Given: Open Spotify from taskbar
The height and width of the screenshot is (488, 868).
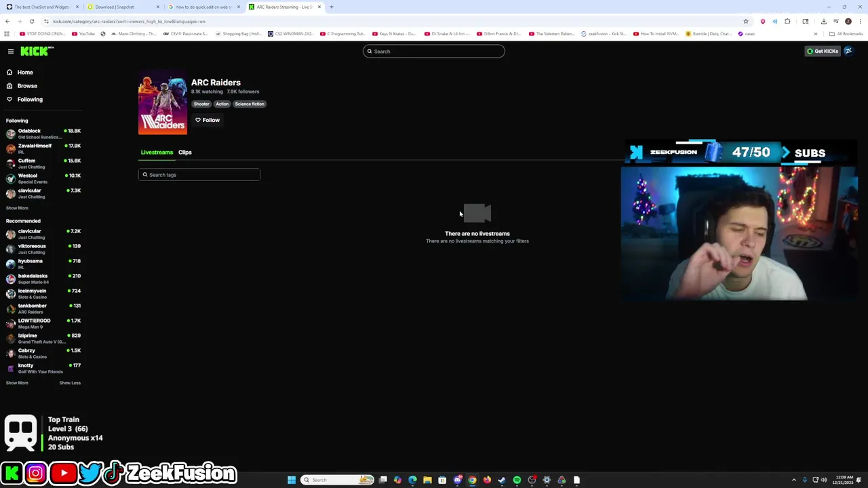Looking at the screenshot, I should coord(517,480).
